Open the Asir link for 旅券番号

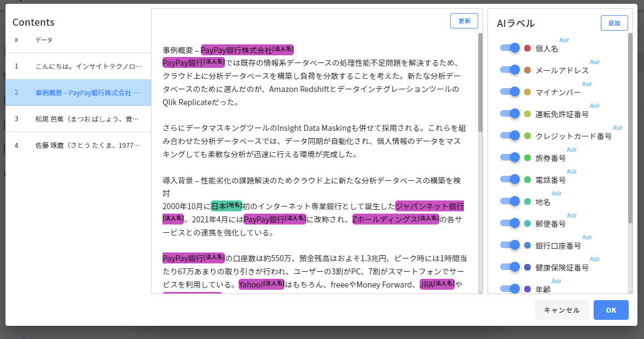572,150
